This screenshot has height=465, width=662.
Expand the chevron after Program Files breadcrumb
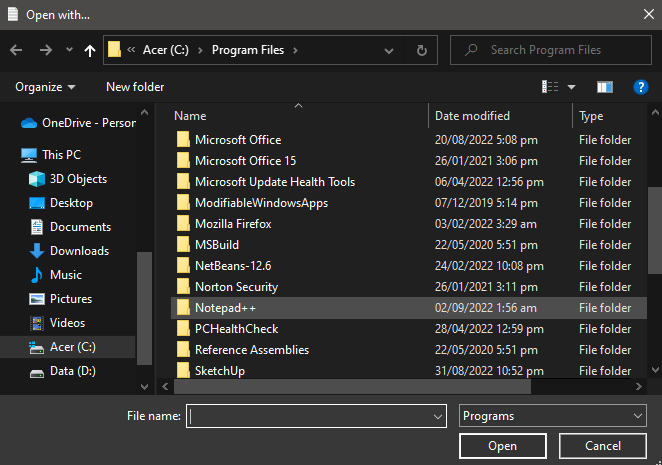click(295, 50)
